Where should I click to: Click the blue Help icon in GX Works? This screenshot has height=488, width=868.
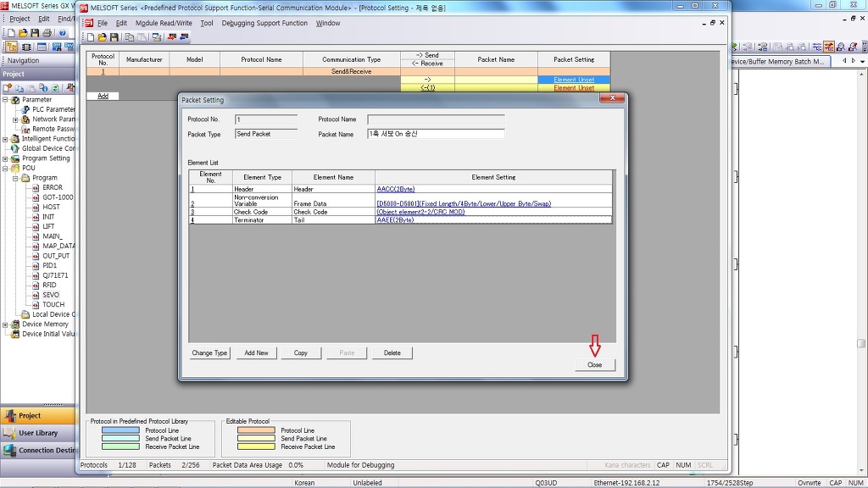63,33
